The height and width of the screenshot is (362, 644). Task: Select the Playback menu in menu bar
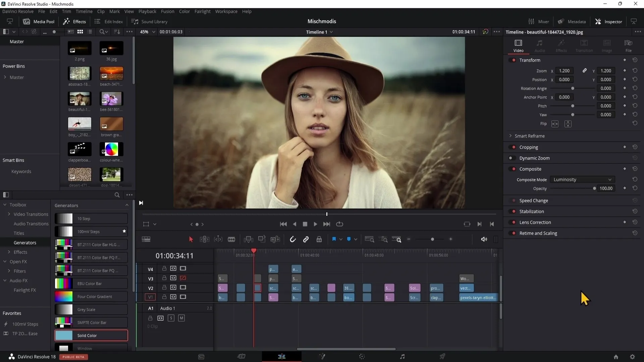(147, 11)
